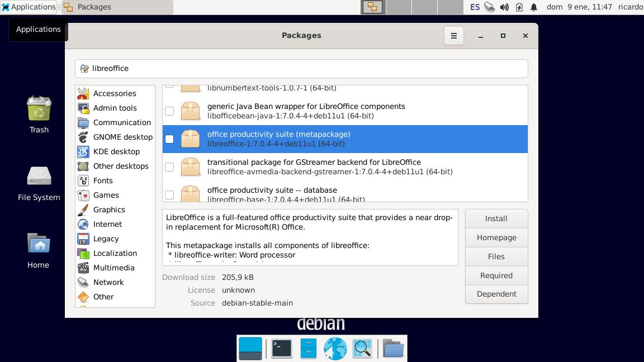The height and width of the screenshot is (362, 644).
Task: Select the Internet globe icon
Action: 83,224
